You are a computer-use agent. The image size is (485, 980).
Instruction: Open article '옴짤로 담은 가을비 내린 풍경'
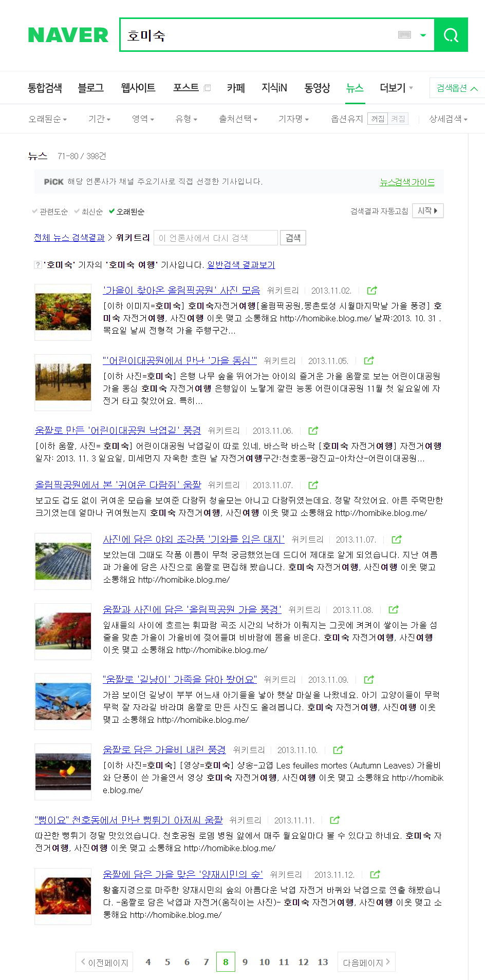(x=164, y=750)
